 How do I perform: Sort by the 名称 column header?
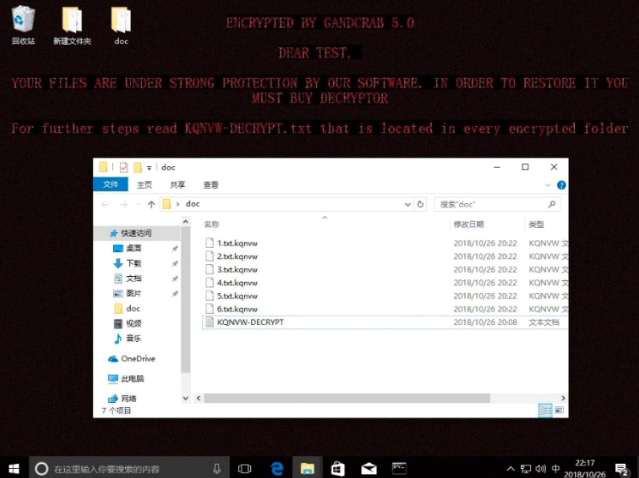212,224
